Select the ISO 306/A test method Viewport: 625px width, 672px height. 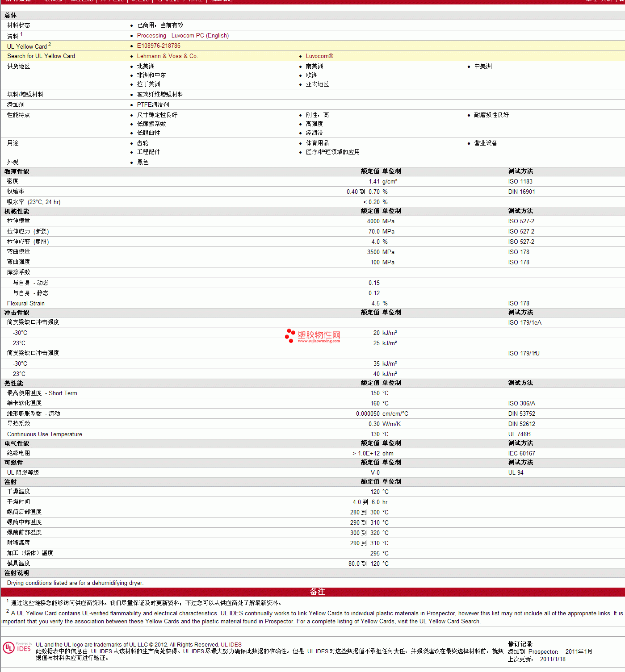522,404
